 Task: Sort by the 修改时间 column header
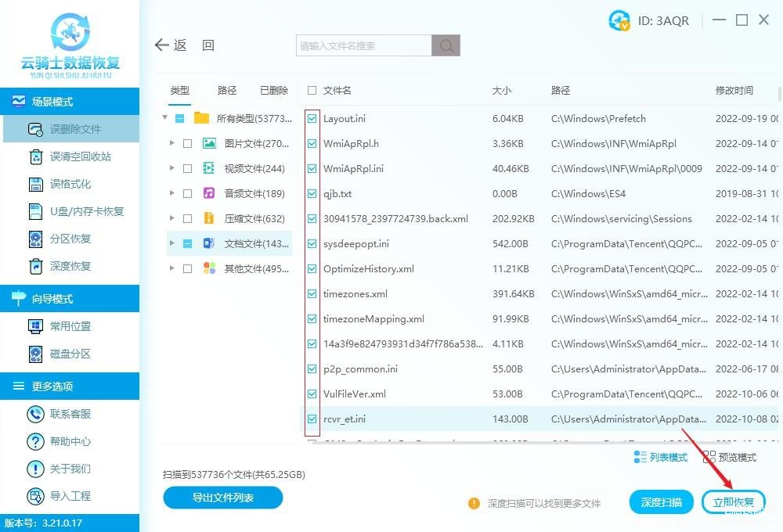tap(734, 90)
